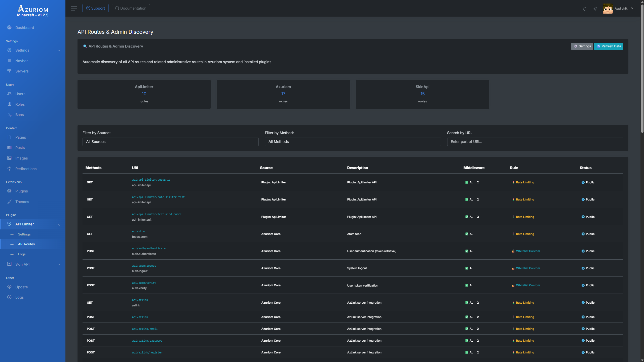
Task: Open the Filter by Method dropdown
Action: 353,142
